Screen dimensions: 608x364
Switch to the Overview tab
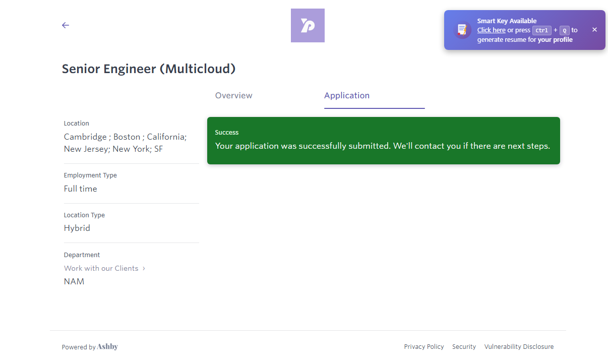234,96
